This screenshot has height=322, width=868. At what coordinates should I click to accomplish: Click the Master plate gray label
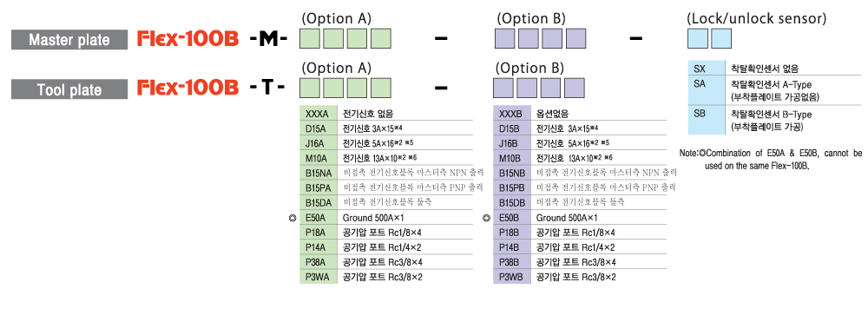pyautogui.click(x=69, y=40)
